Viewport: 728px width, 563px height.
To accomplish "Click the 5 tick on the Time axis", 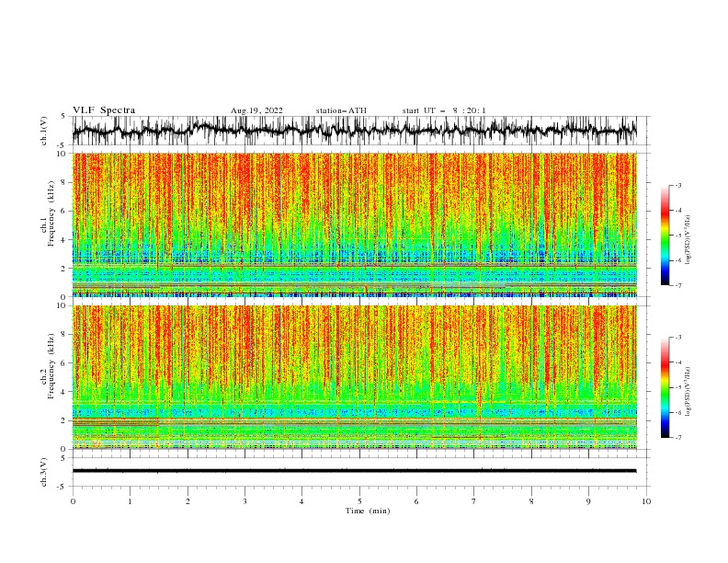I will [359, 501].
